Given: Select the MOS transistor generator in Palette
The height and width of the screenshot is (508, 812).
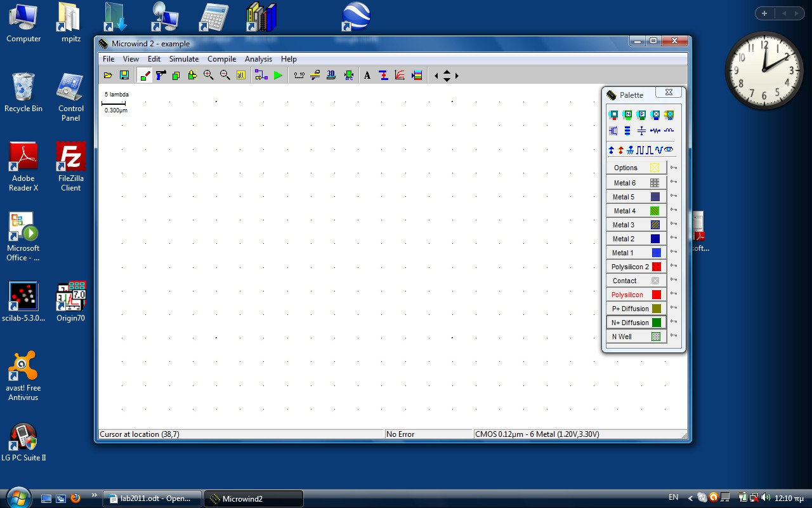Looking at the screenshot, I should [x=613, y=131].
